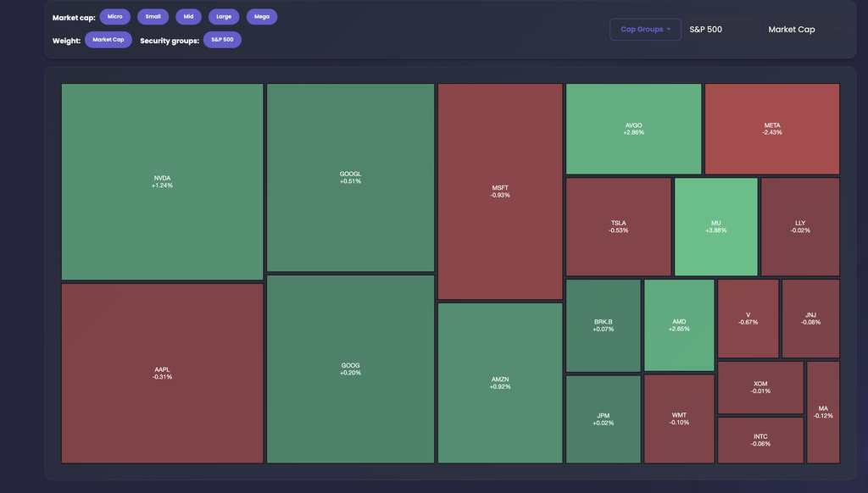Image resolution: width=868 pixels, height=493 pixels.
Task: Select the JNJ tile
Action: (810, 319)
